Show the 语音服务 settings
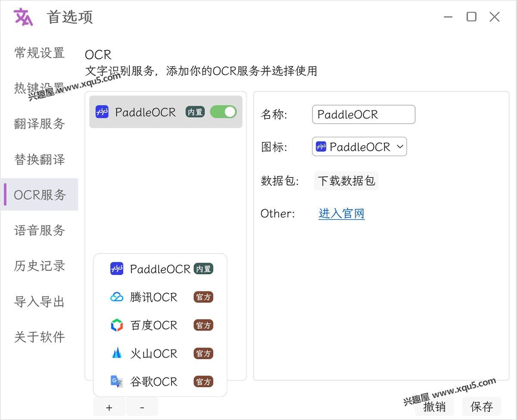Screen dimensions: 517x420 point(39,230)
